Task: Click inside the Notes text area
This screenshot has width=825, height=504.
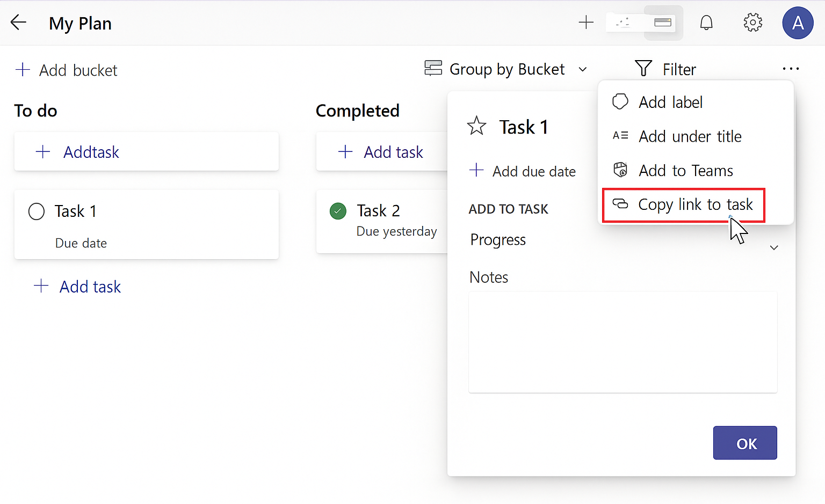Action: [623, 342]
